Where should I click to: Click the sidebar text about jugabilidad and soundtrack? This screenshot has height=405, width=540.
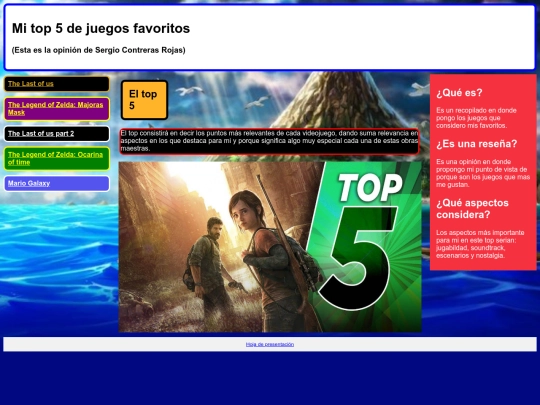[480, 244]
